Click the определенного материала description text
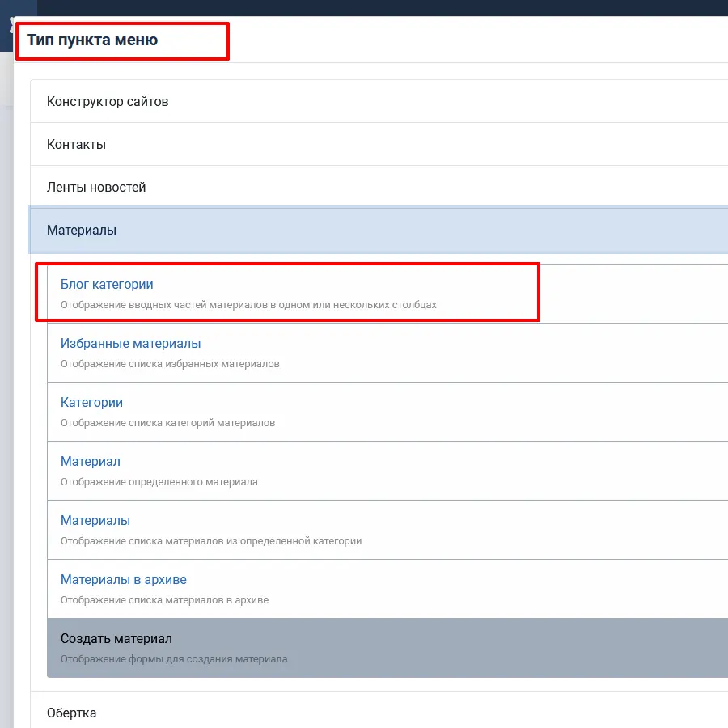728x728 pixels. coord(159,482)
